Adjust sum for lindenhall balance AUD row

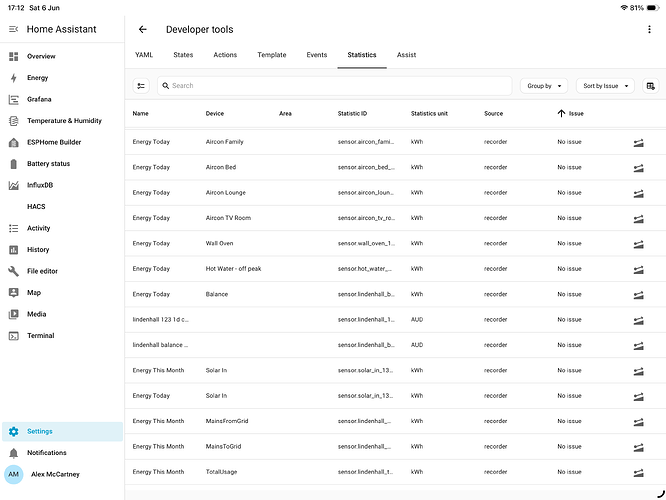[x=638, y=346]
